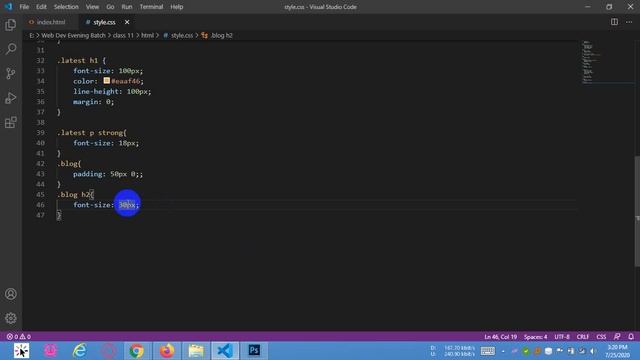Viewport: 640px width, 360px height.
Task: Open Google Chrome from taskbar
Action: (137, 351)
